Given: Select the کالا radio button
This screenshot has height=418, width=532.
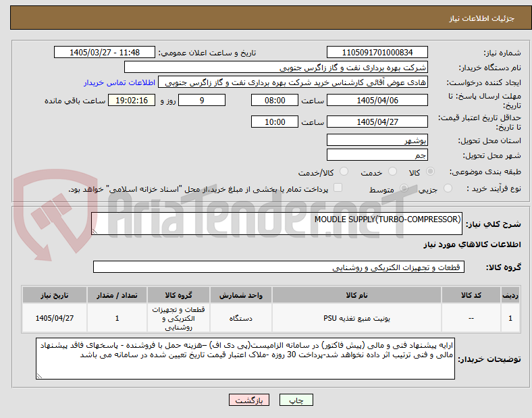Looking at the screenshot, I should (x=430, y=172).
